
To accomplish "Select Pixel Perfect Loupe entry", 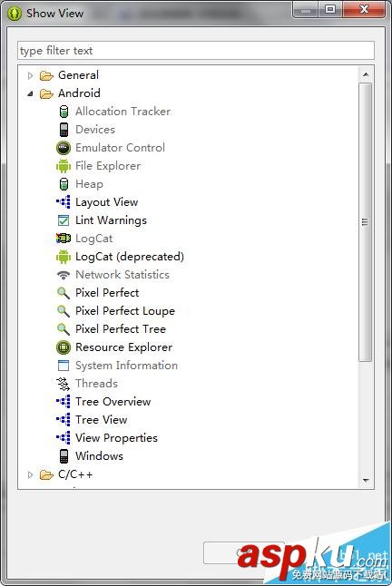I will [125, 311].
